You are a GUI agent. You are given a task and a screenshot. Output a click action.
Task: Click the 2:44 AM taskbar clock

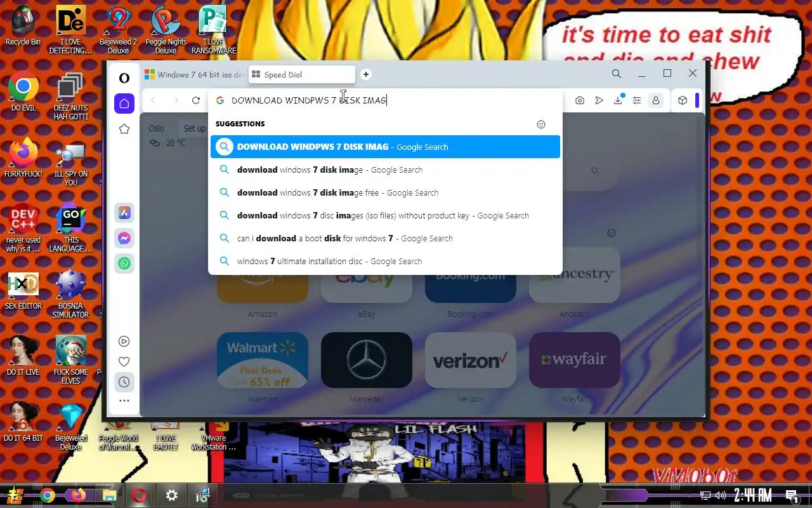click(x=752, y=495)
